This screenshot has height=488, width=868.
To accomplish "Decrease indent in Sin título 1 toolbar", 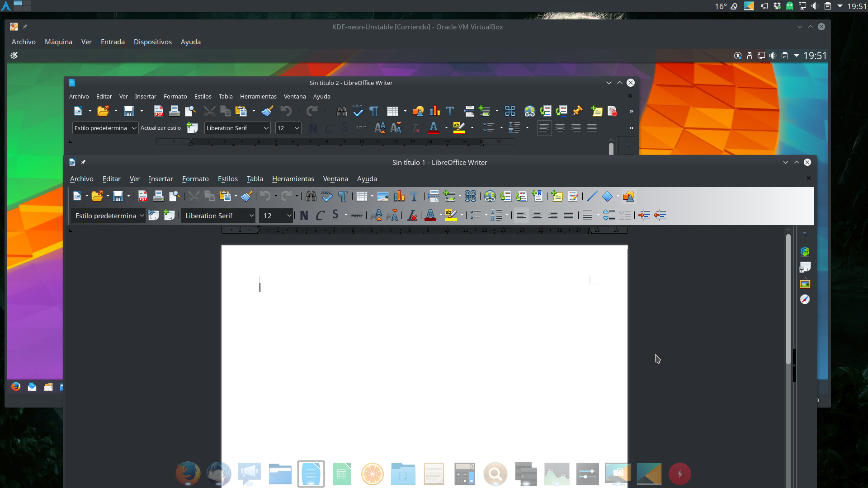I will click(x=660, y=216).
